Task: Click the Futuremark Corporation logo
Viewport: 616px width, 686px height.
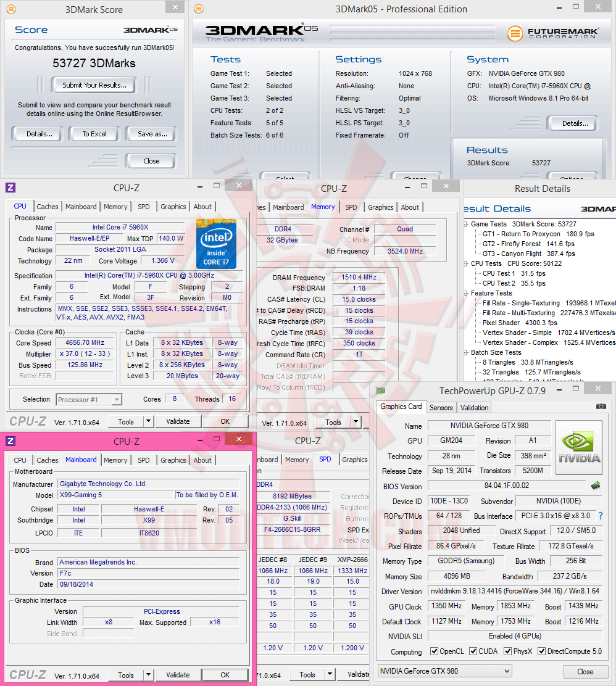Action: coord(554,33)
